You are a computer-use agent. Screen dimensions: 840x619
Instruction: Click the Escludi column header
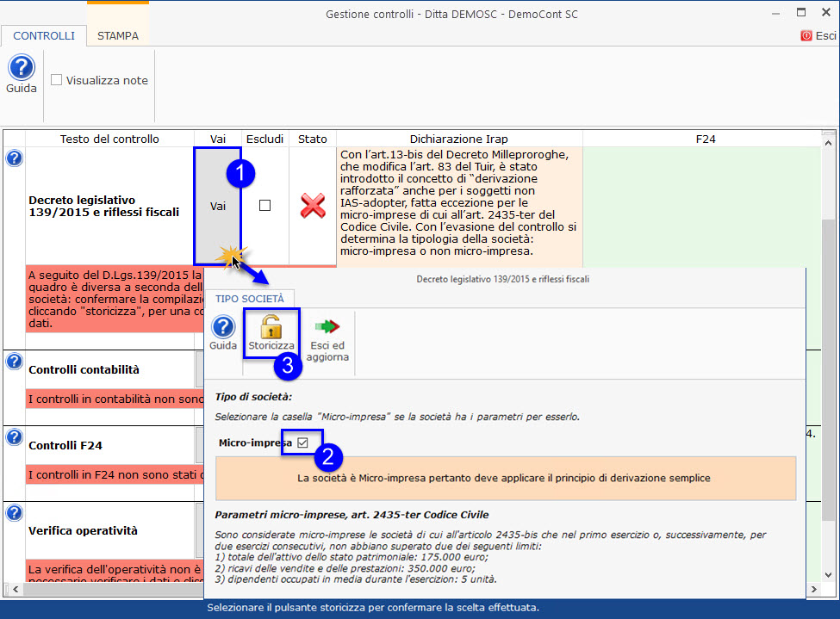pos(264,139)
